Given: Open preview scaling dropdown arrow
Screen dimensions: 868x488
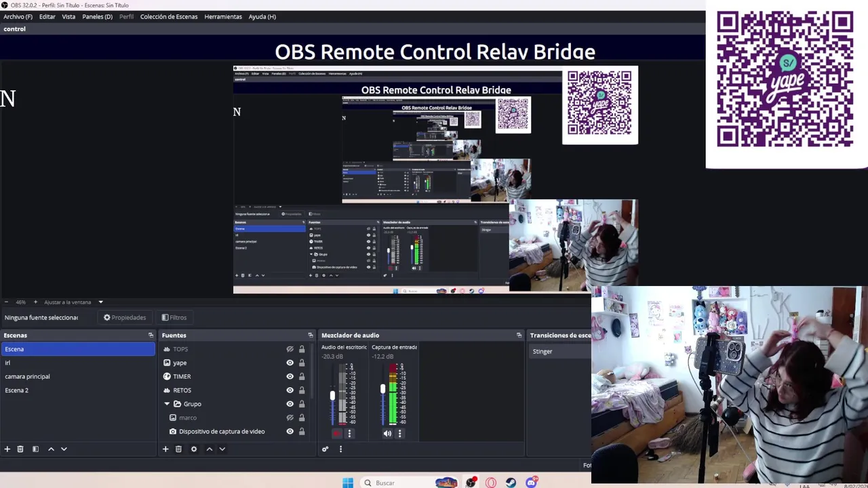Looking at the screenshot, I should point(100,302).
